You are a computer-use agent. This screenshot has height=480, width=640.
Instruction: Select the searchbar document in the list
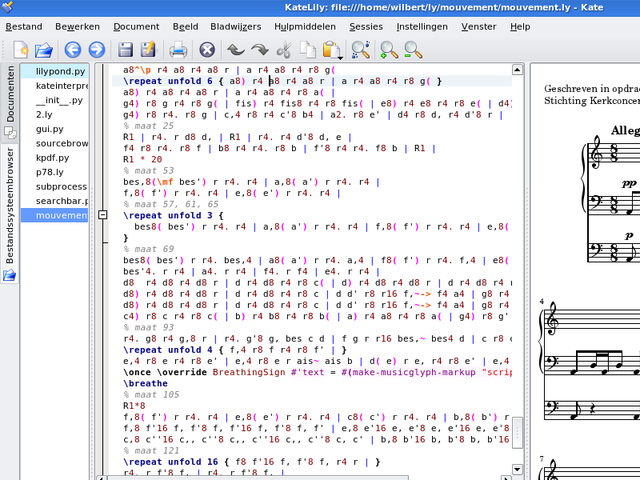54,201
